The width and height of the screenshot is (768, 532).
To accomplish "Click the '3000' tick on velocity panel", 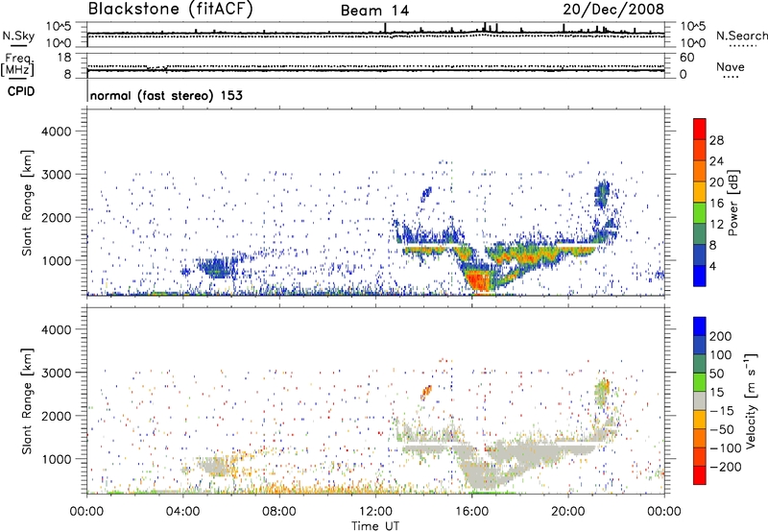I will tap(57, 373).
